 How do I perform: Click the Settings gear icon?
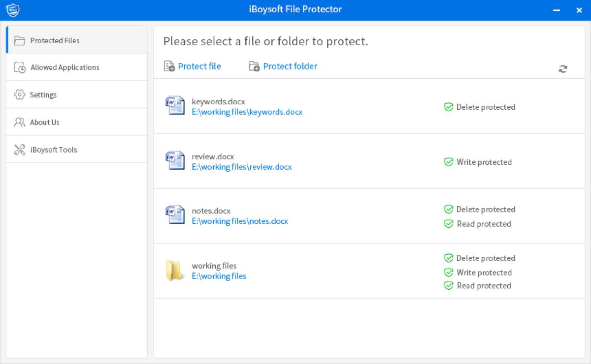[20, 94]
